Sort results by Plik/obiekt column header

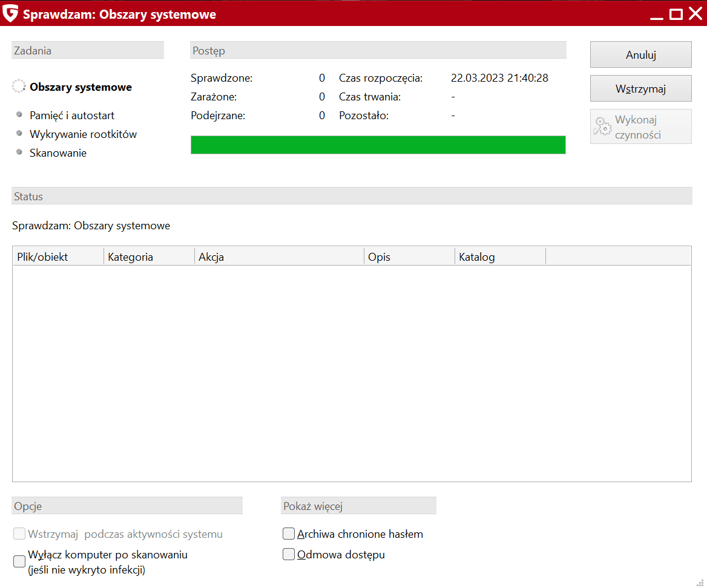pos(58,257)
